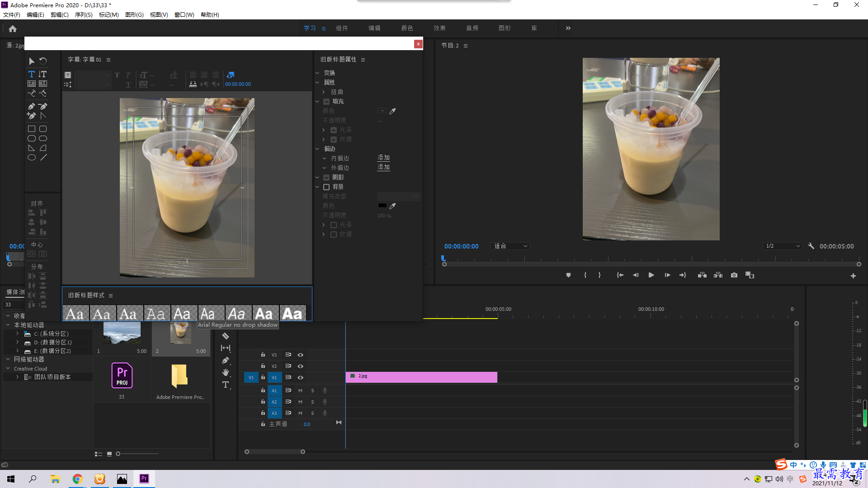The height and width of the screenshot is (488, 868).
Task: Expand the D: (数据分区1) drive
Action: [x=17, y=342]
